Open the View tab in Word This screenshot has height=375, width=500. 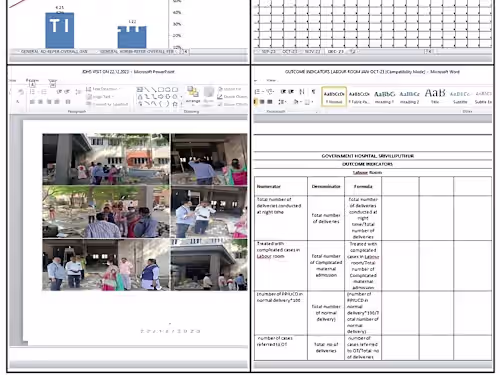pyautogui.click(x=271, y=80)
